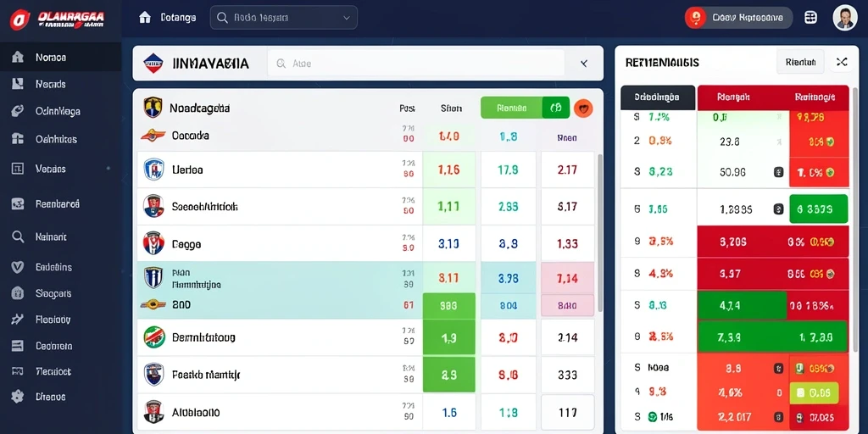Viewport: 868px width, 434px height.
Task: Click the Pas column header
Action: coord(408,108)
